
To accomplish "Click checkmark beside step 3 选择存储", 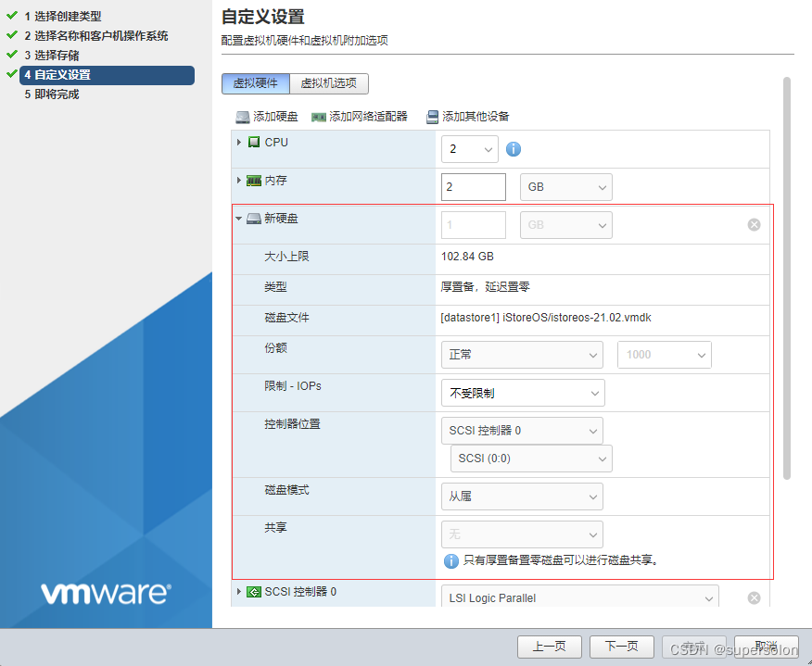I will (x=12, y=54).
